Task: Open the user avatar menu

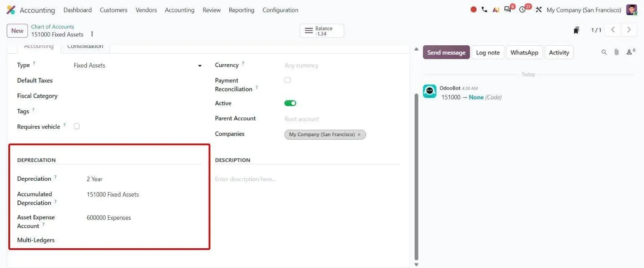Action: (x=631, y=10)
